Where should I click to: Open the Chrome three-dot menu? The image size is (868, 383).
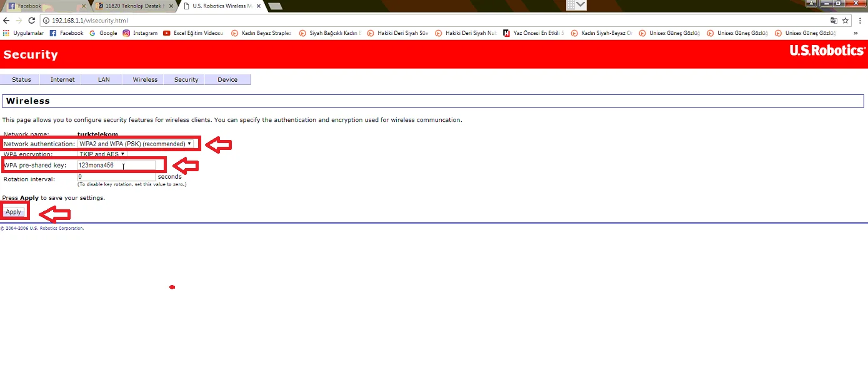(860, 21)
